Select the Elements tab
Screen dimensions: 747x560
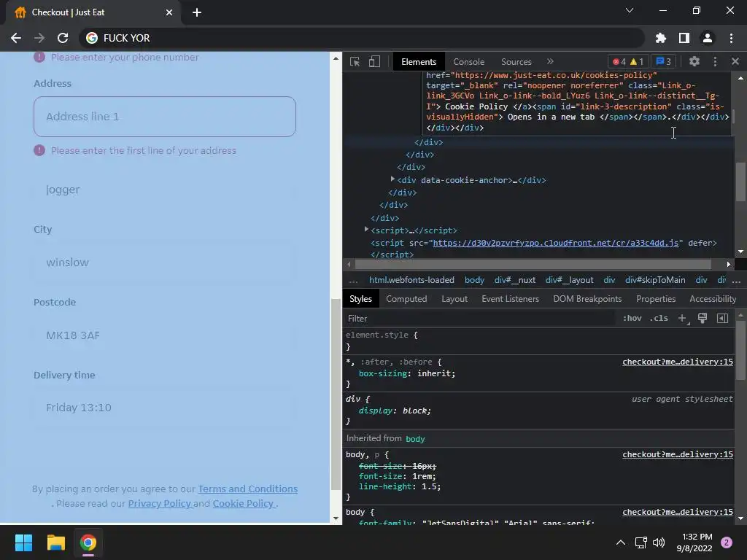point(419,62)
